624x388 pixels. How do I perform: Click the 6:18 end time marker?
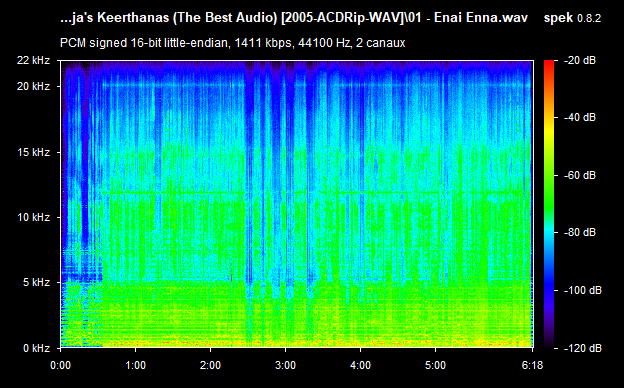tap(532, 365)
